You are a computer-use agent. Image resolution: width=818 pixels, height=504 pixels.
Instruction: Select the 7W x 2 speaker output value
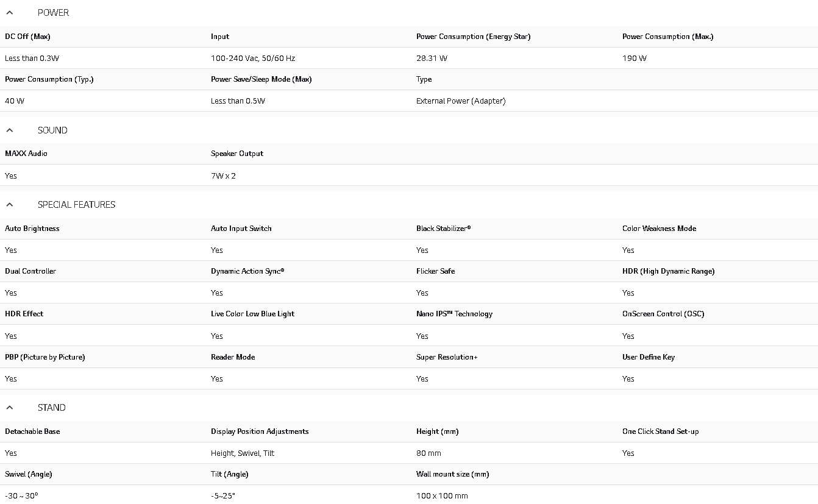pos(223,176)
